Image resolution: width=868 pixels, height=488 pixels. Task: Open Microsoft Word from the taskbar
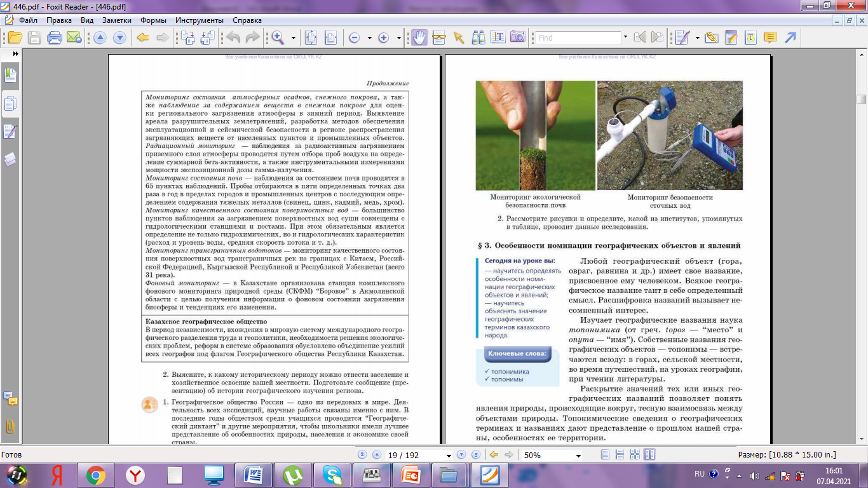[253, 475]
